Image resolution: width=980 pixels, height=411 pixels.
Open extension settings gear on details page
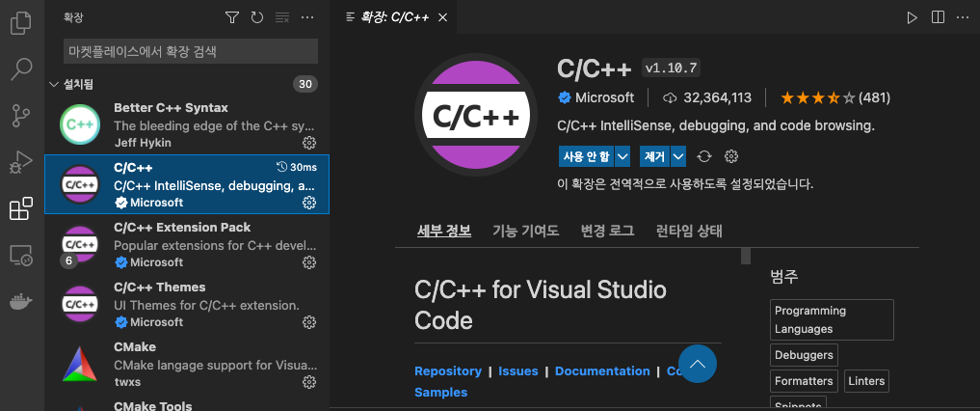tap(731, 156)
